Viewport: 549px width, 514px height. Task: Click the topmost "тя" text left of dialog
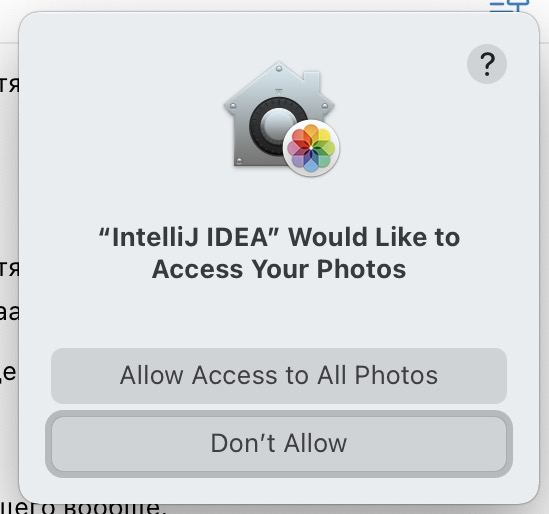coord(9,85)
